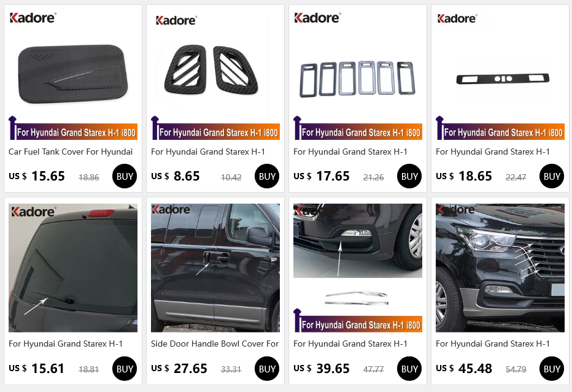The image size is (572, 392).
Task: Buy the $8.65 air vent cover item
Action: (x=267, y=176)
